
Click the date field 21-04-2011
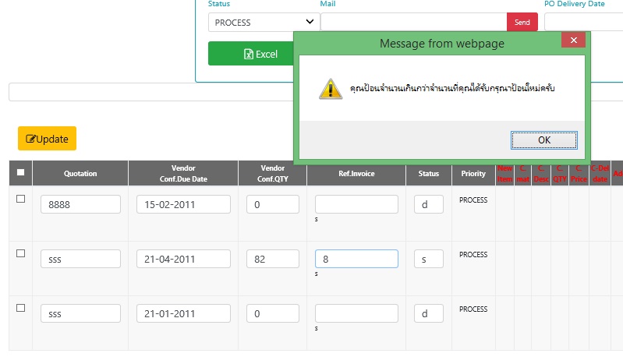pyautogui.click(x=183, y=259)
